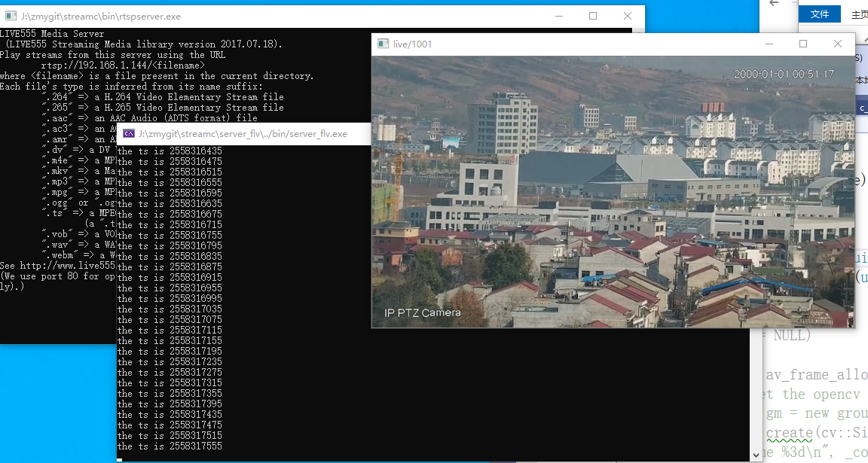868x463 pixels.
Task: Click the server_flv.exe console title icon
Action: [128, 134]
